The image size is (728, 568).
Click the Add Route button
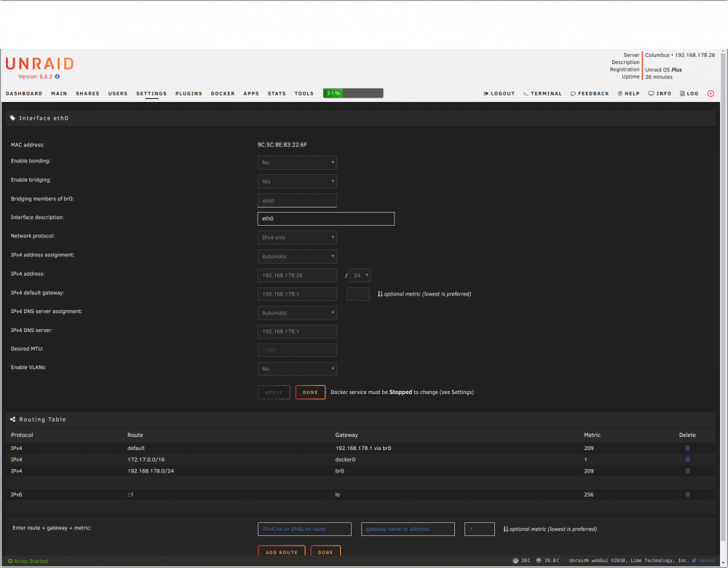(281, 552)
